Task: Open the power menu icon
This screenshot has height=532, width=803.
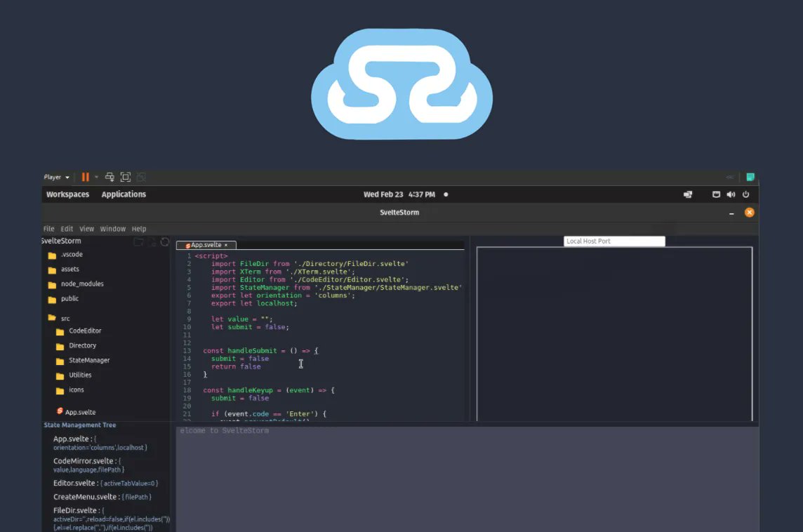Action: tap(745, 194)
